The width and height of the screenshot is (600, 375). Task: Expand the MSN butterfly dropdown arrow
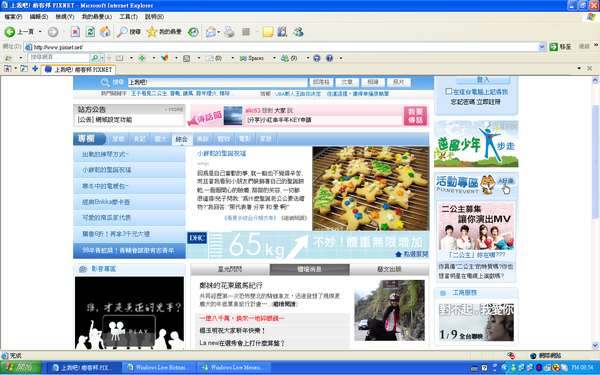pyautogui.click(x=176, y=58)
